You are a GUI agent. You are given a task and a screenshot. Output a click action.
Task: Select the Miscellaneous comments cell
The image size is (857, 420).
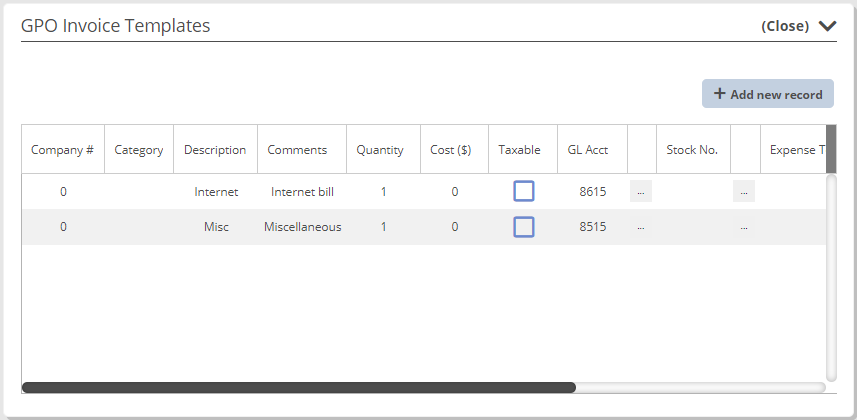302,226
